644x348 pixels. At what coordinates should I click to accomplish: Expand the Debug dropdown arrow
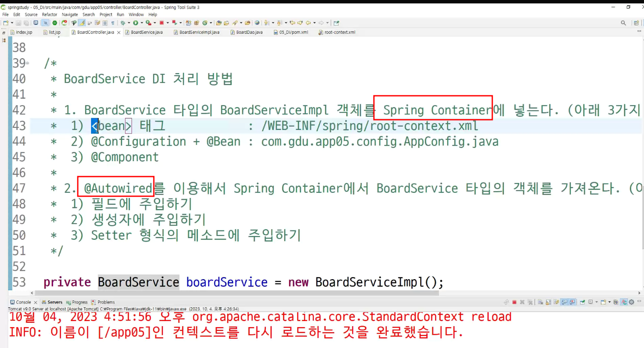[x=129, y=23]
